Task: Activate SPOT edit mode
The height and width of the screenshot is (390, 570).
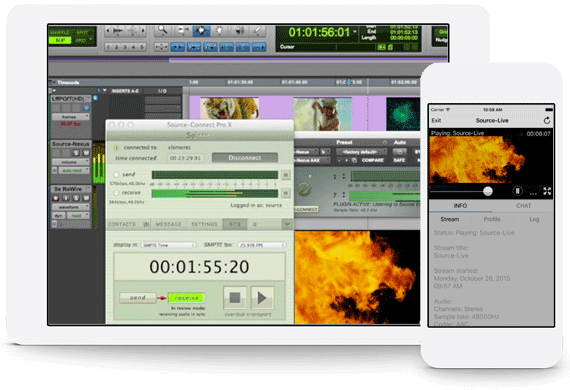Action: pos(82,32)
